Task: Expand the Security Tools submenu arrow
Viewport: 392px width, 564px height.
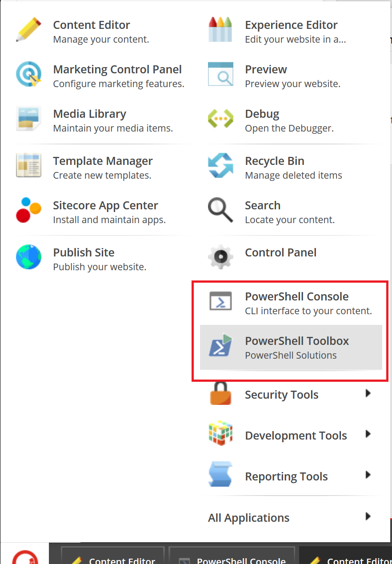Action: click(368, 393)
